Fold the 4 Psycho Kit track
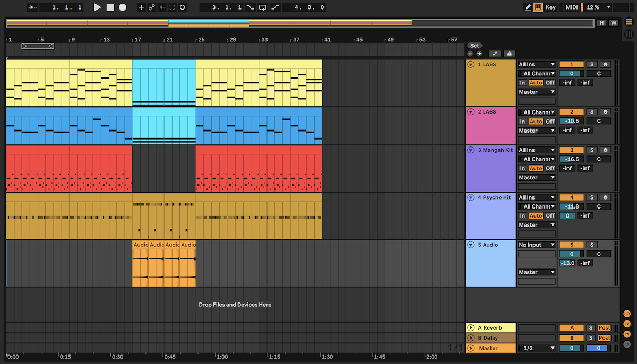This screenshot has height=364, width=637. coord(470,197)
